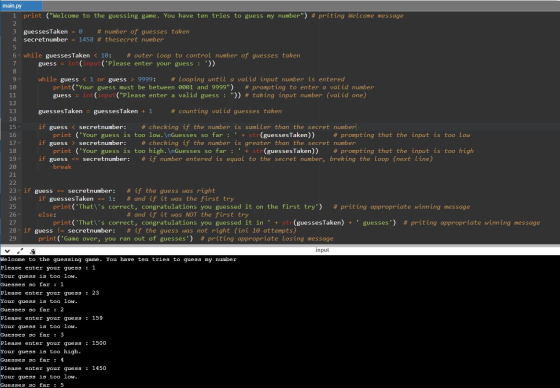Clear the console output with the broom icon
Screen dimensions: 560x388
(x=32, y=251)
